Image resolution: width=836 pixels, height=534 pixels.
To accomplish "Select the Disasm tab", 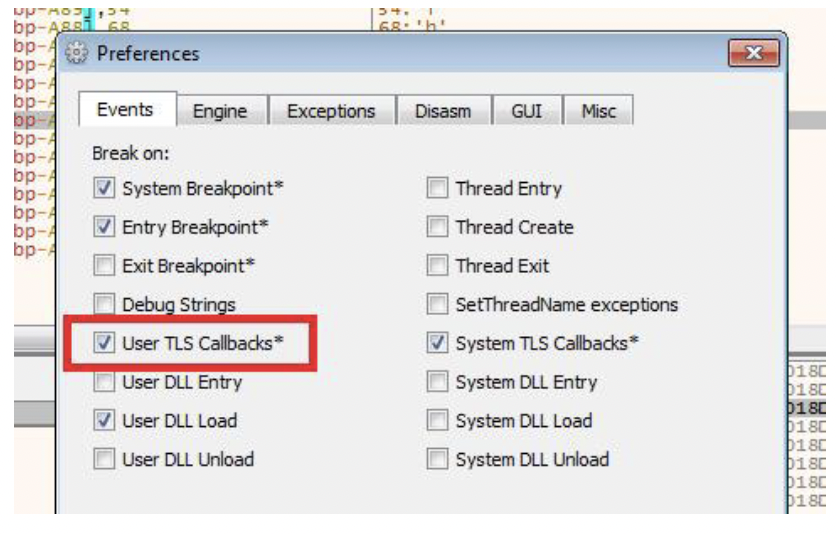I will 443,111.
